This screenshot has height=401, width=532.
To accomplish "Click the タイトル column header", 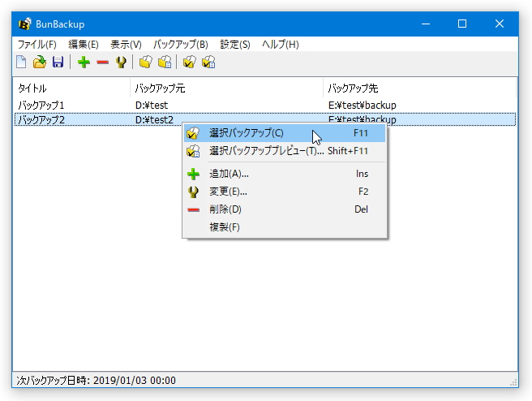I will (x=71, y=88).
